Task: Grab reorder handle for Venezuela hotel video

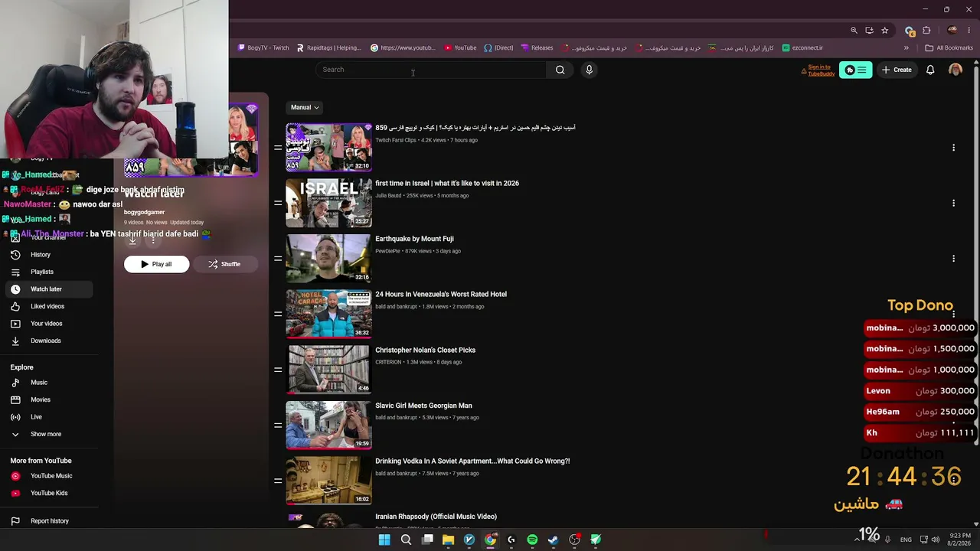Action: (x=277, y=314)
